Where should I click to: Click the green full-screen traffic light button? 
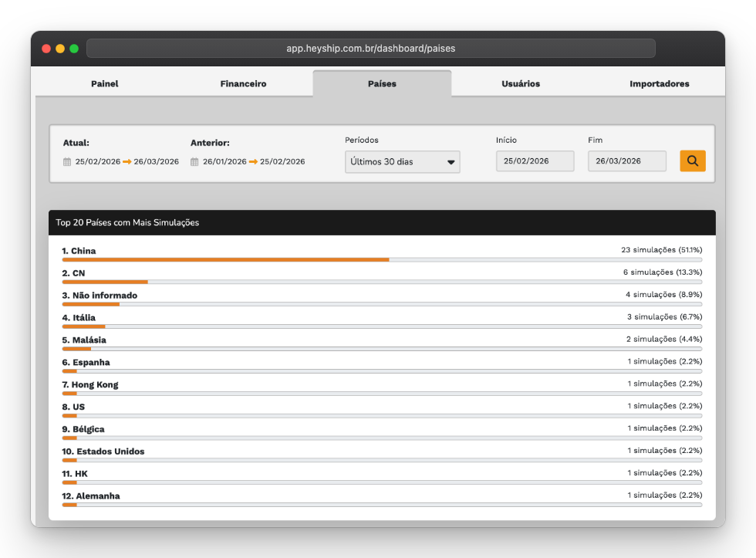point(73,47)
